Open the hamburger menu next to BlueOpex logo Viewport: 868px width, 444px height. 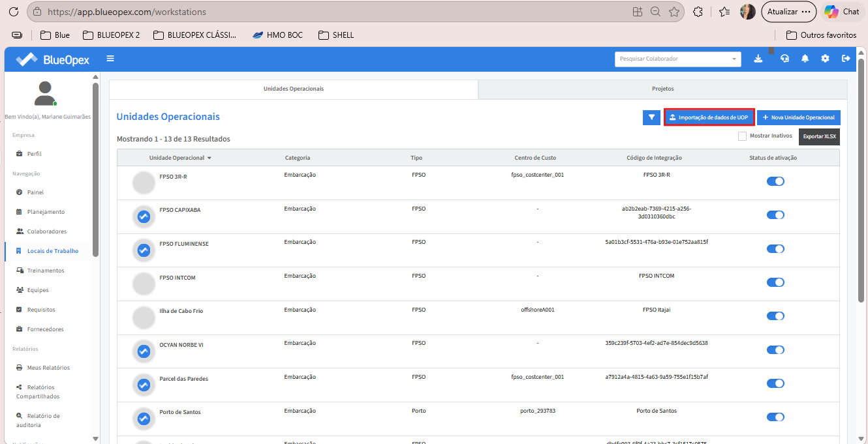(x=110, y=59)
